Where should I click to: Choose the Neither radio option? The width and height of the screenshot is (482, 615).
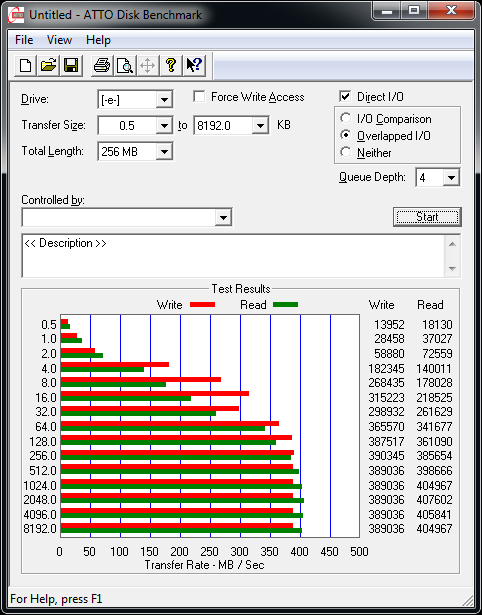(346, 152)
